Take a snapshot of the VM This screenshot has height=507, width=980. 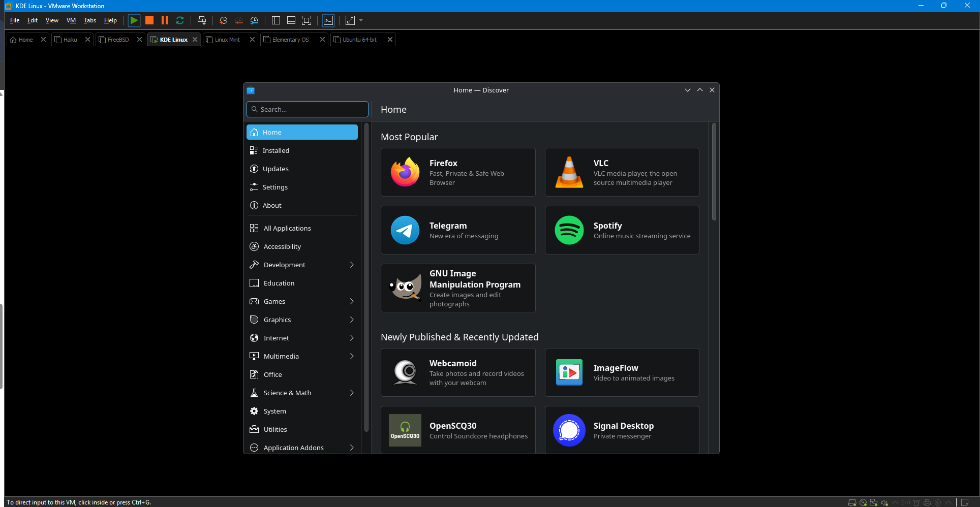(223, 20)
